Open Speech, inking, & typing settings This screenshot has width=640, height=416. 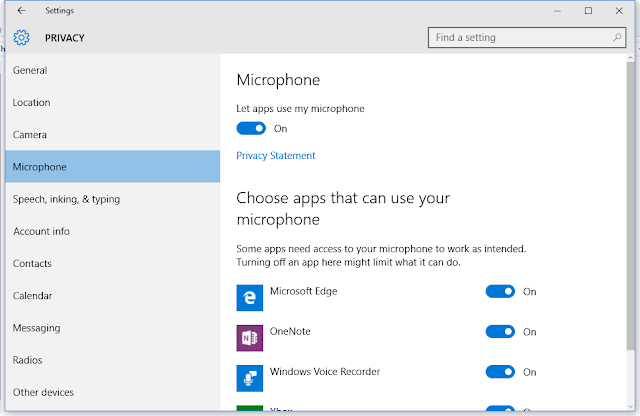click(x=66, y=199)
